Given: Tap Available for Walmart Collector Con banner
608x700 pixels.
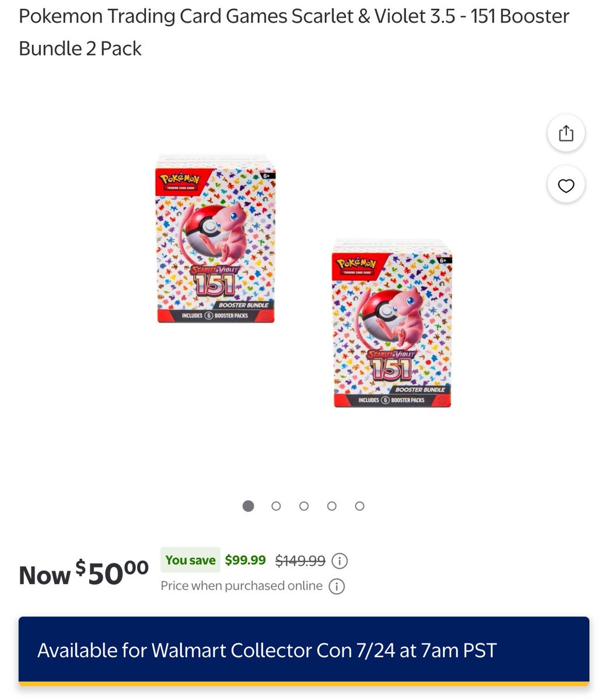Looking at the screenshot, I should point(304,650).
